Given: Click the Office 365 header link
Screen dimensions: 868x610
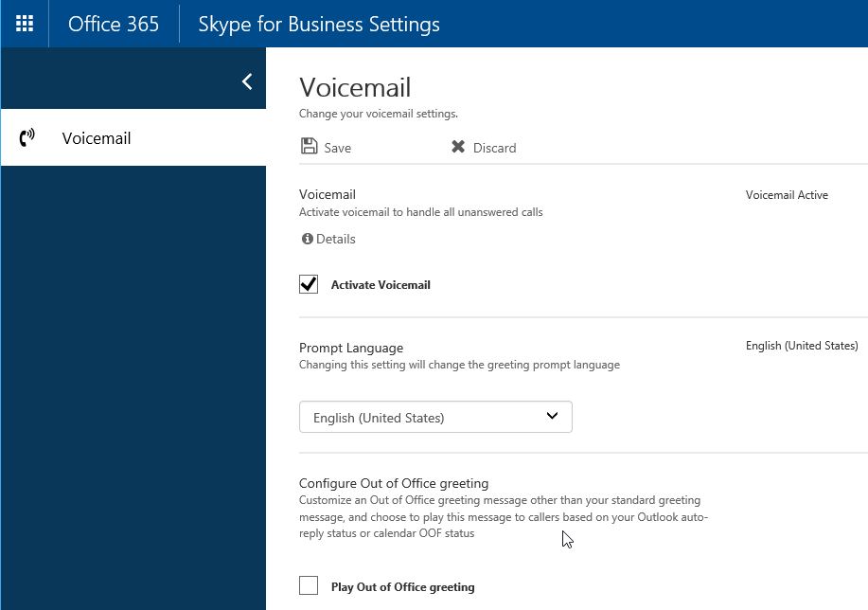Looking at the screenshot, I should (114, 24).
